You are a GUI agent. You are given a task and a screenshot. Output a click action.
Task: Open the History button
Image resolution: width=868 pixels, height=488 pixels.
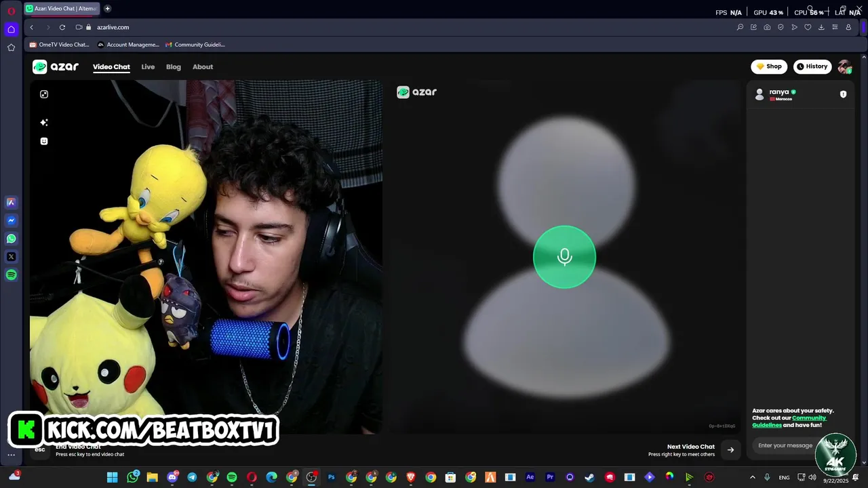point(812,66)
